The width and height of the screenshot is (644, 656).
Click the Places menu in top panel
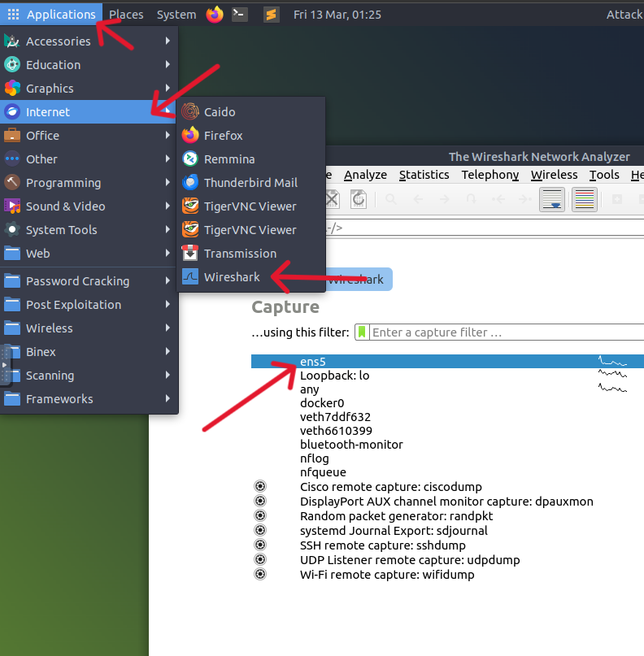tap(126, 15)
